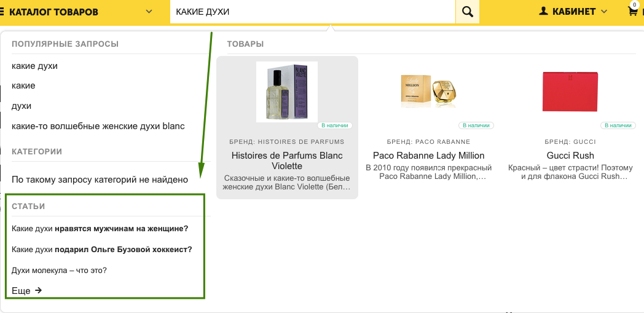Open the red Gucci Rush product image

coord(570,91)
